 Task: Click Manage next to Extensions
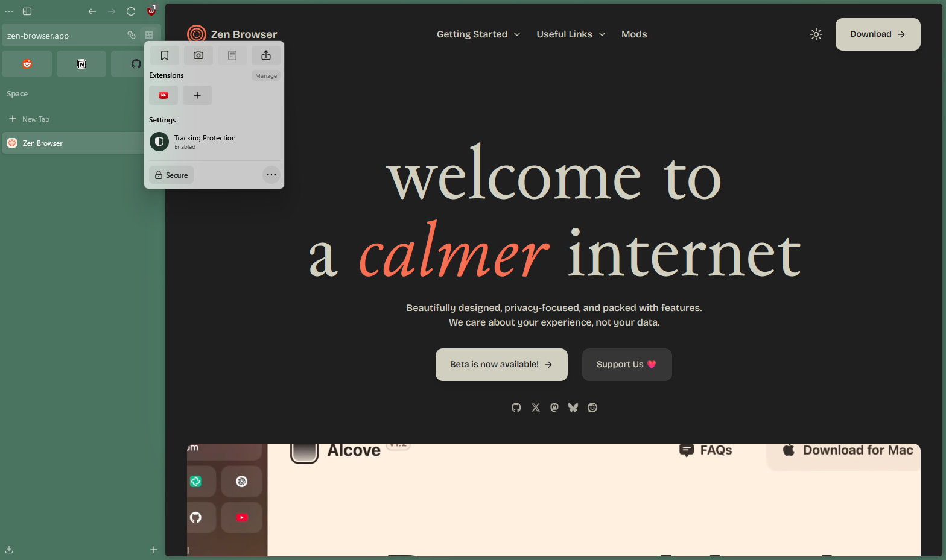click(x=266, y=76)
